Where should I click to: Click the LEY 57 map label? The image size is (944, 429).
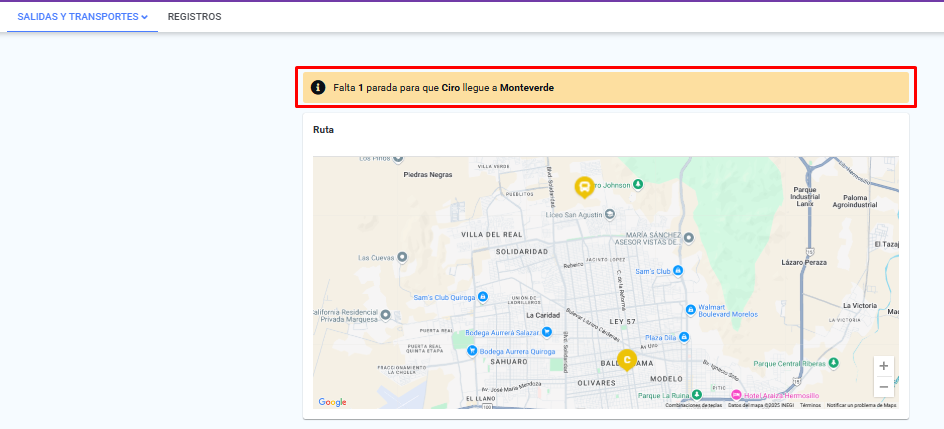tap(623, 321)
